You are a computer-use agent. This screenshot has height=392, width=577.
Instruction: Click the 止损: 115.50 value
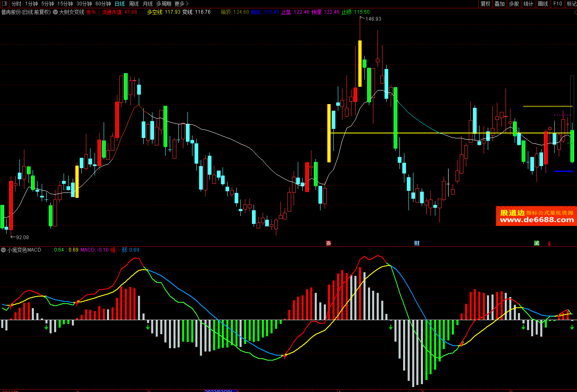356,12
